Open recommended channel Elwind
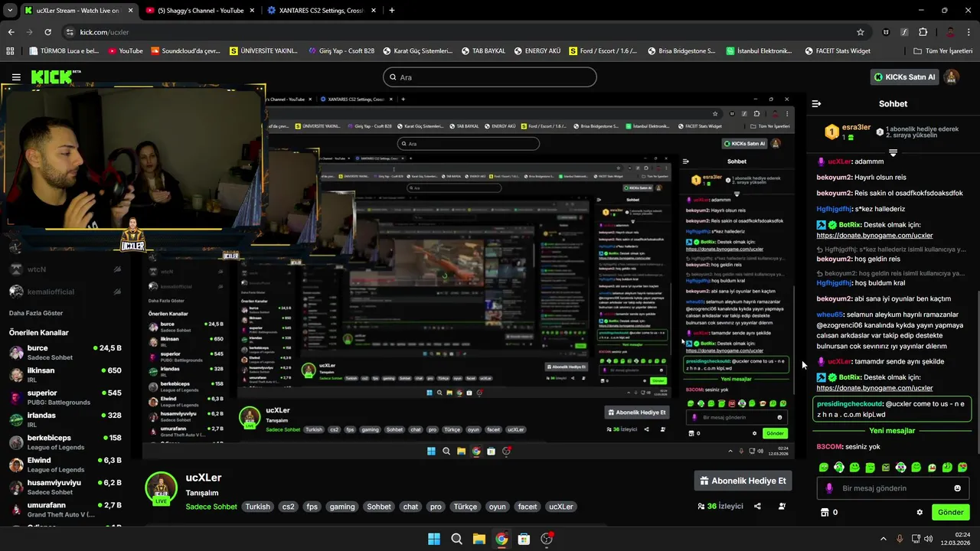980x551 pixels. pyautogui.click(x=65, y=465)
